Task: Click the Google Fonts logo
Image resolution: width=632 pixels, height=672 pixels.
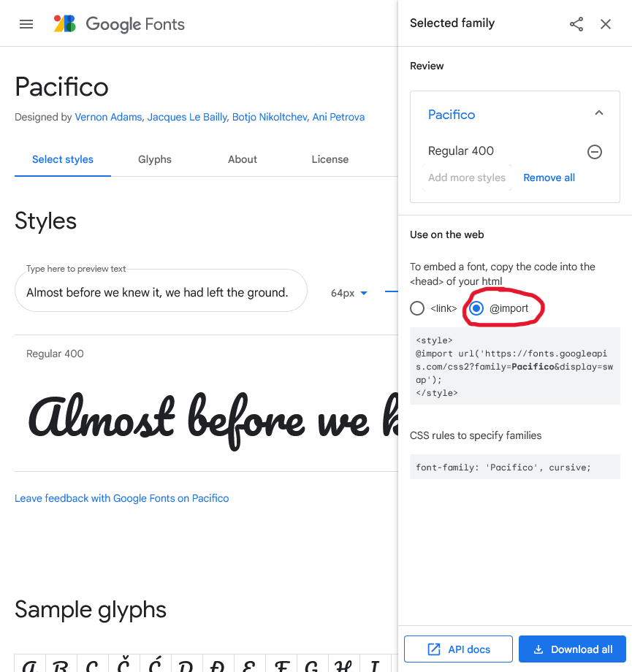Action: pos(119,23)
